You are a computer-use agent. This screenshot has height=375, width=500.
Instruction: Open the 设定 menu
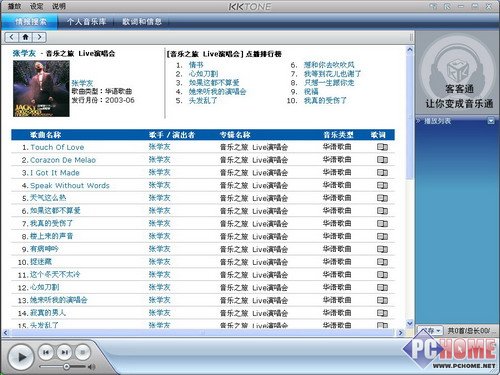coord(36,6)
